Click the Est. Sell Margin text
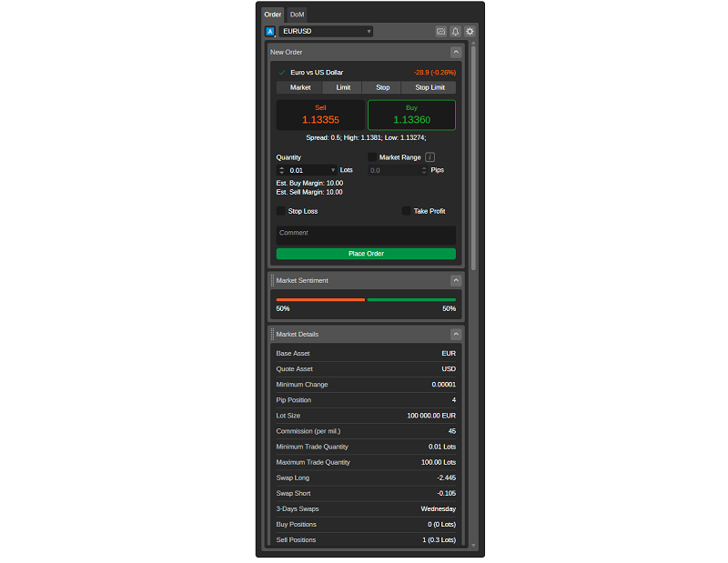Image resolution: width=728 pixels, height=563 pixels. (309, 192)
